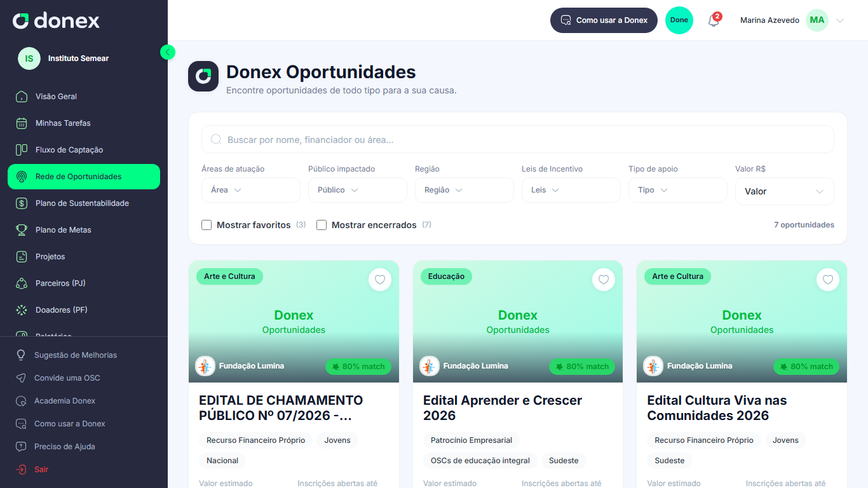This screenshot has height=488, width=868.
Task: Click the Sugestão de Melhorias lightbulb icon
Action: [21, 355]
